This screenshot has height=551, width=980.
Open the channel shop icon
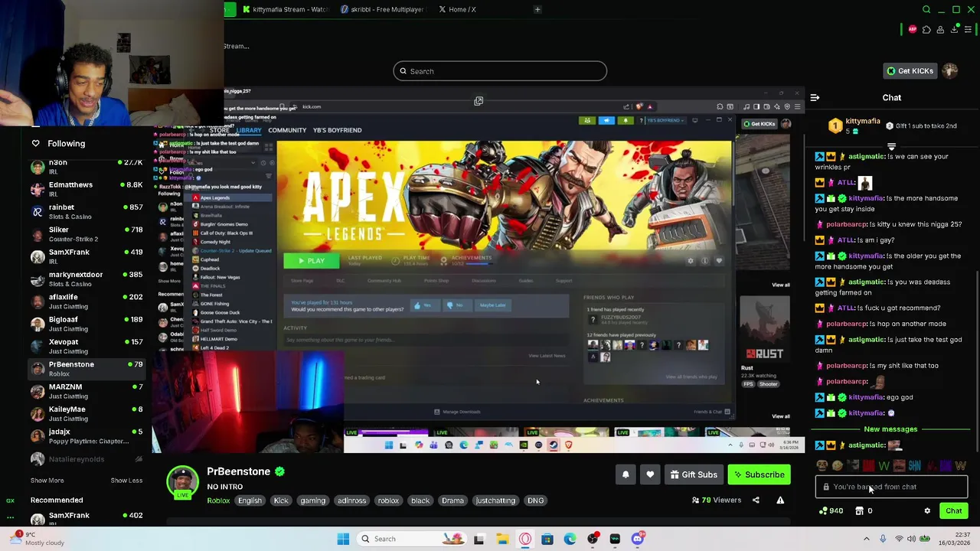pos(859,510)
